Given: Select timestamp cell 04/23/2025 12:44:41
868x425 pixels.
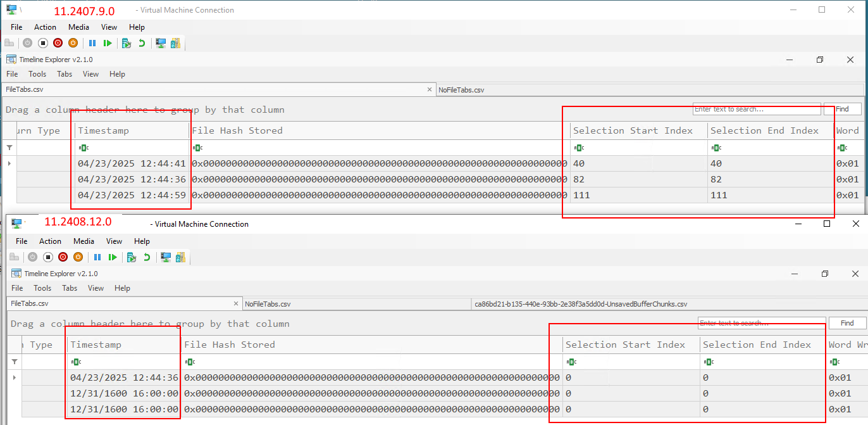Looking at the screenshot, I should [132, 163].
